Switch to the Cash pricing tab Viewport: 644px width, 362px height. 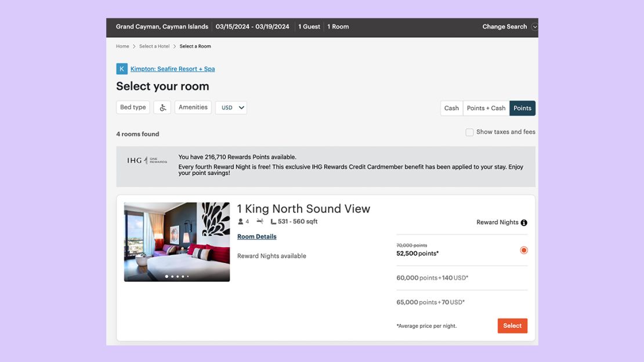tap(451, 108)
